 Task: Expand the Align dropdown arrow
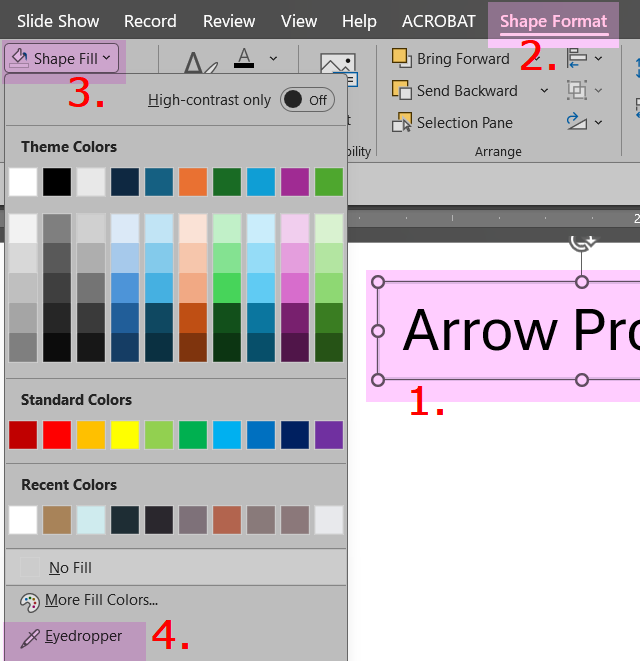pyautogui.click(x=598, y=58)
